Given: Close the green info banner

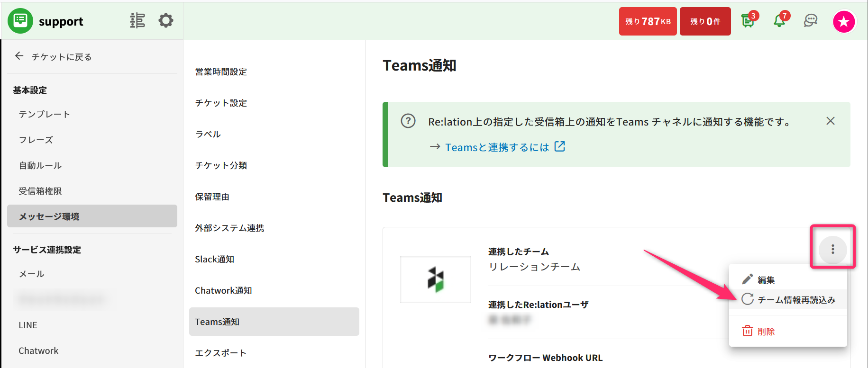Looking at the screenshot, I should click(x=831, y=121).
